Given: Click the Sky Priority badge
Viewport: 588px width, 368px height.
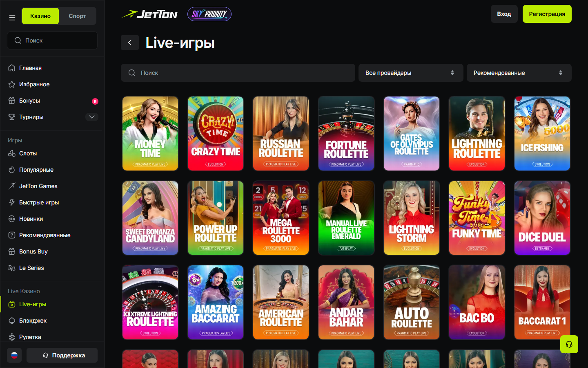Looking at the screenshot, I should [209, 14].
